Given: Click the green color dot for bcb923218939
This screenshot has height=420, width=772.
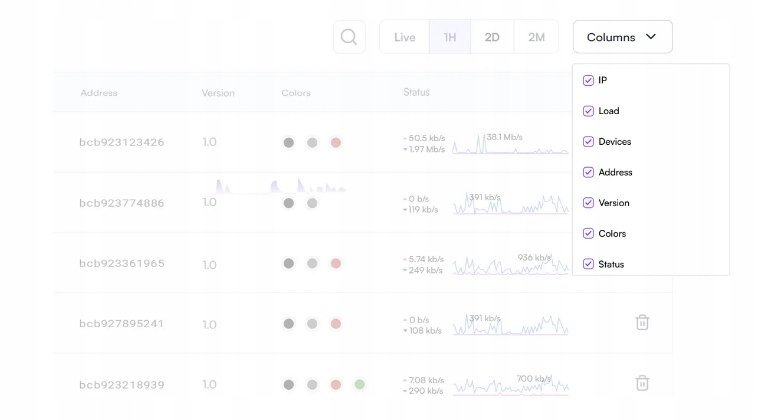Looking at the screenshot, I should pos(359,384).
